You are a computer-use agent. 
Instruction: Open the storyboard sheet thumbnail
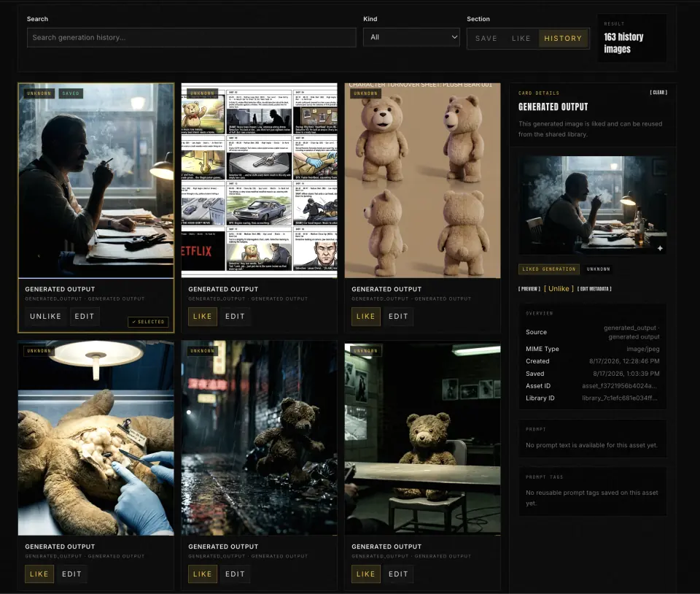click(x=260, y=180)
